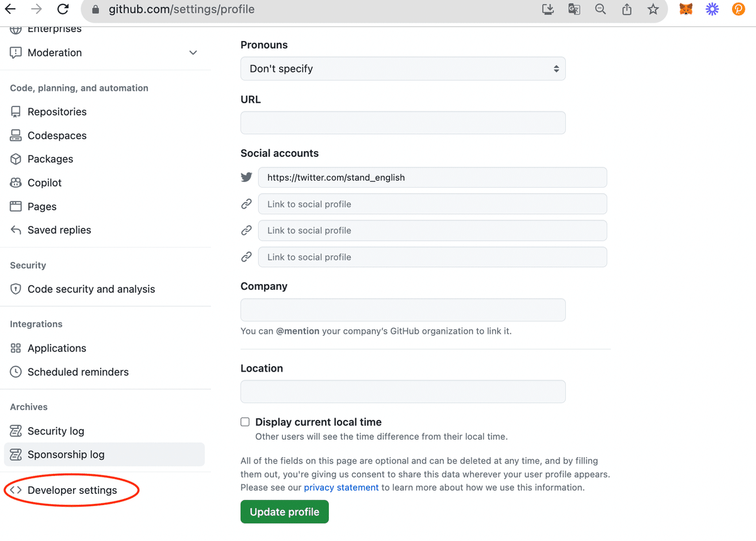Viewport: 756px width, 541px height.
Task: Open the translate page icon
Action: pos(574,9)
